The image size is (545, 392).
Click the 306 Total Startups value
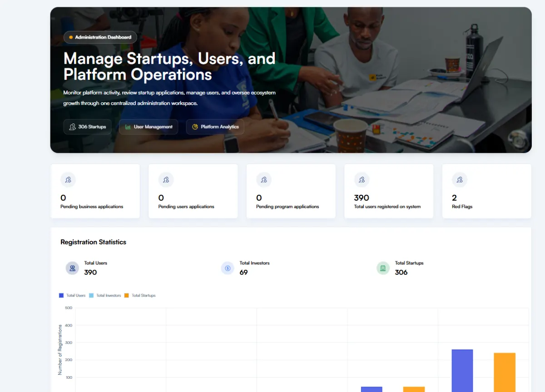tap(401, 273)
